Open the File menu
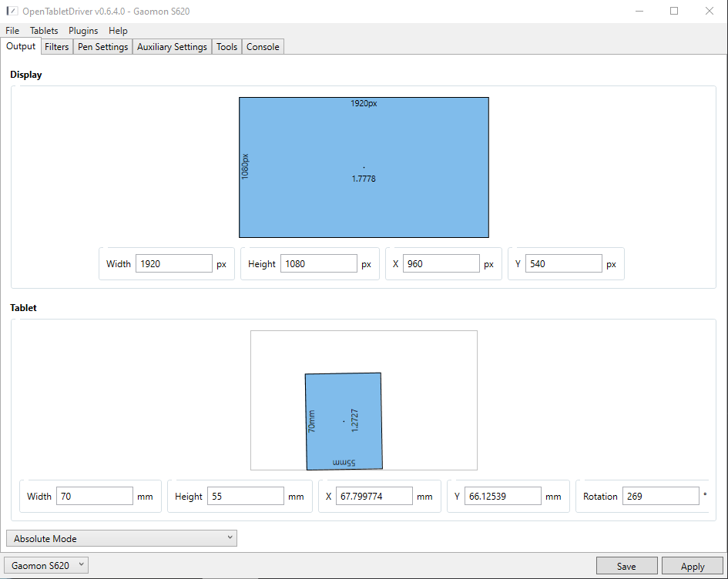The width and height of the screenshot is (728, 579). [12, 31]
